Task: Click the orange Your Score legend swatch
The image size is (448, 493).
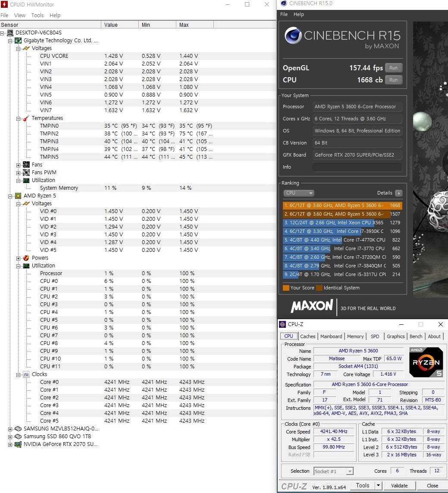Action: point(286,288)
